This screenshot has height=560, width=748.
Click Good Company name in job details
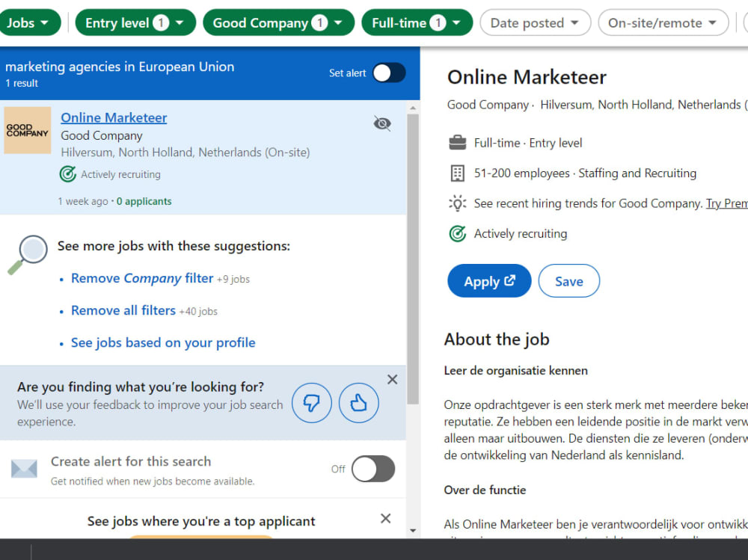click(488, 105)
